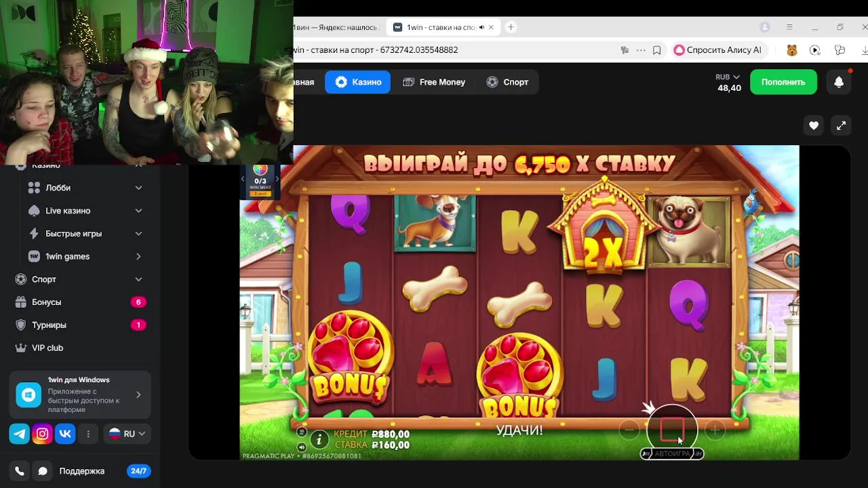Increase the bet with plus button
This screenshot has height=488, width=868.
714,430
